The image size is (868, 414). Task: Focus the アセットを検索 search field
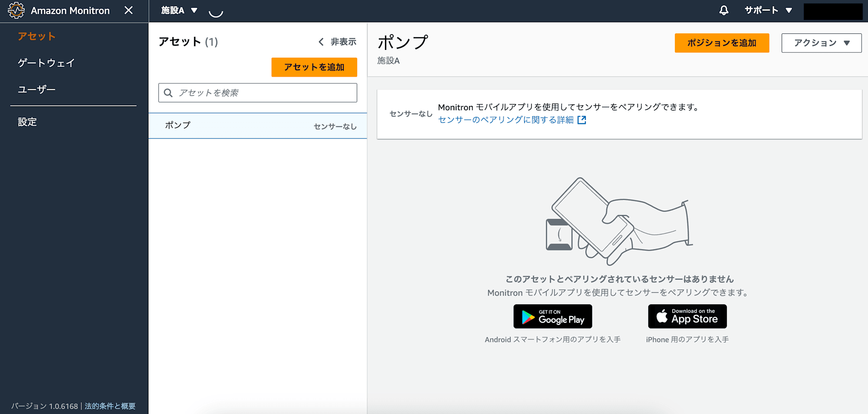[x=258, y=93]
